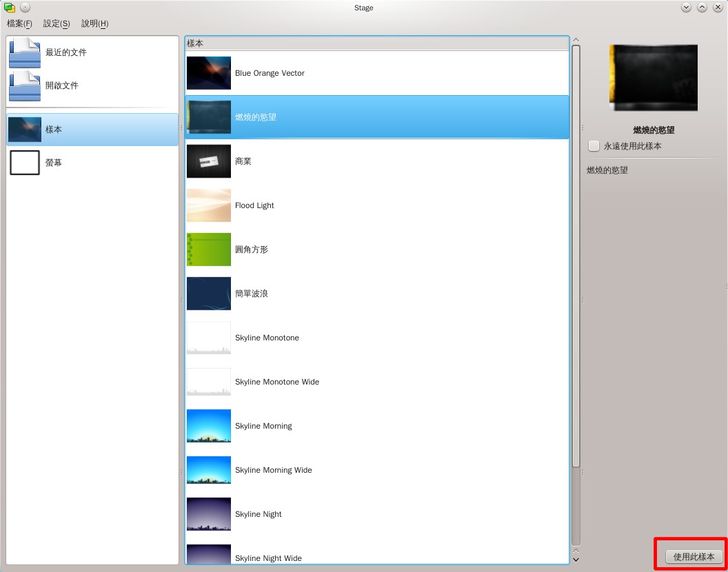Click the 開啟文件 folder icon
The height and width of the screenshot is (572, 728).
(x=25, y=85)
